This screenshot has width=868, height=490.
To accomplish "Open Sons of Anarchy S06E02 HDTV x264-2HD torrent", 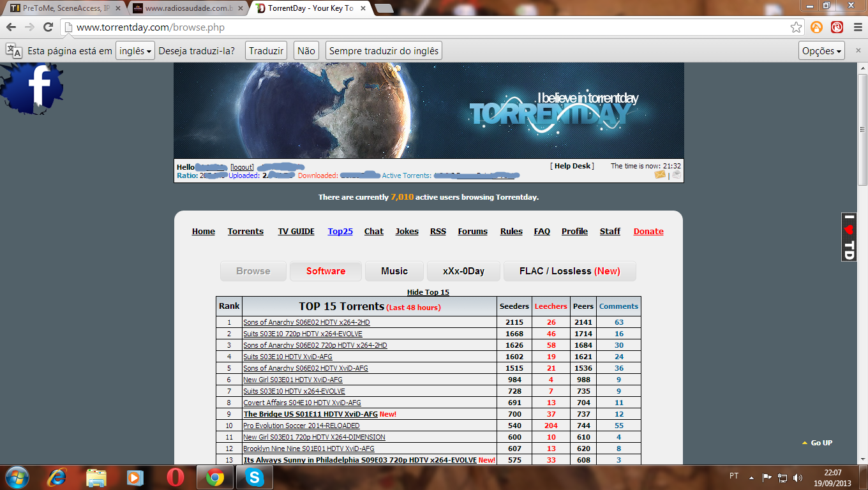I will pos(306,323).
